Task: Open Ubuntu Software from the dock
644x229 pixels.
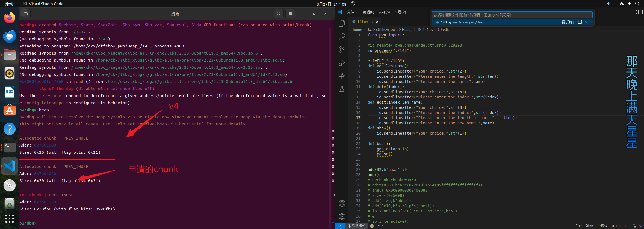Action: [x=10, y=110]
